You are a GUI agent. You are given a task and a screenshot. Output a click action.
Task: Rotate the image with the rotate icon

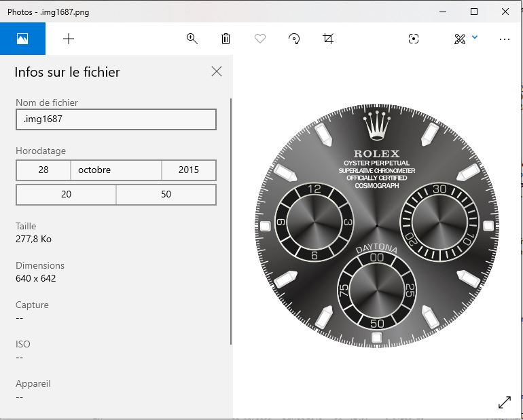point(294,39)
